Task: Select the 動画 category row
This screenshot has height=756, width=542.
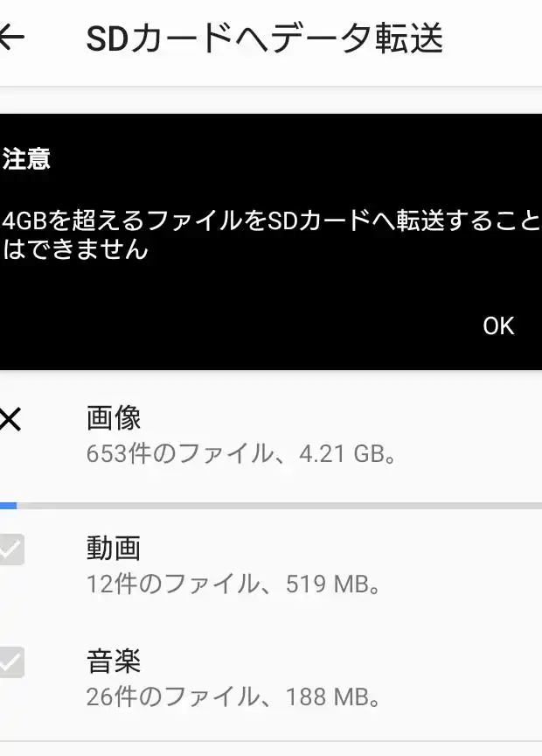Action: pos(262,564)
